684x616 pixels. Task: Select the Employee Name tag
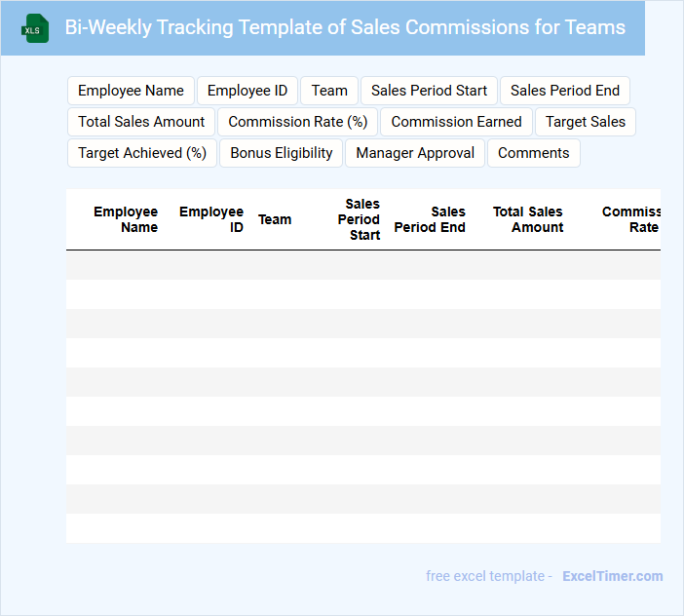tap(131, 91)
